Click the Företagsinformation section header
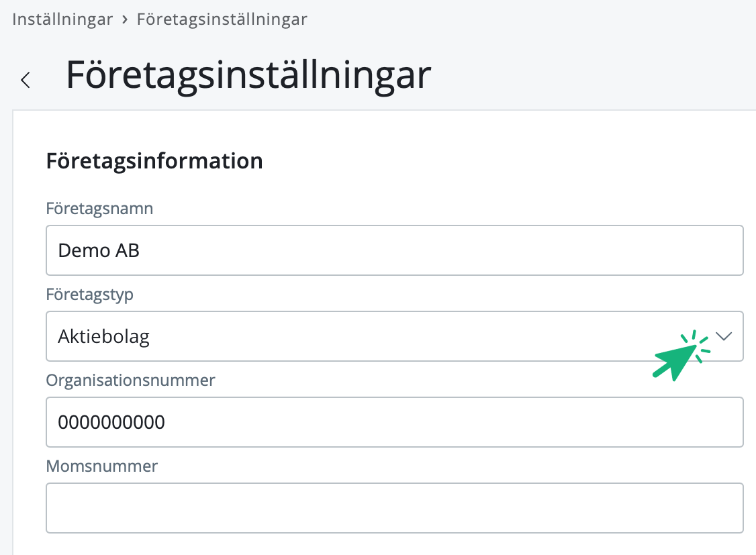 [x=154, y=161]
